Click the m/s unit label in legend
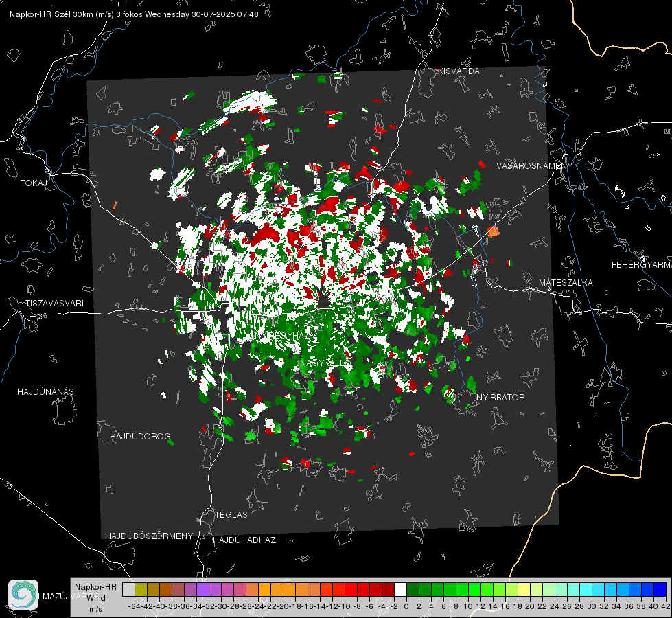672x618 pixels. tap(95, 609)
